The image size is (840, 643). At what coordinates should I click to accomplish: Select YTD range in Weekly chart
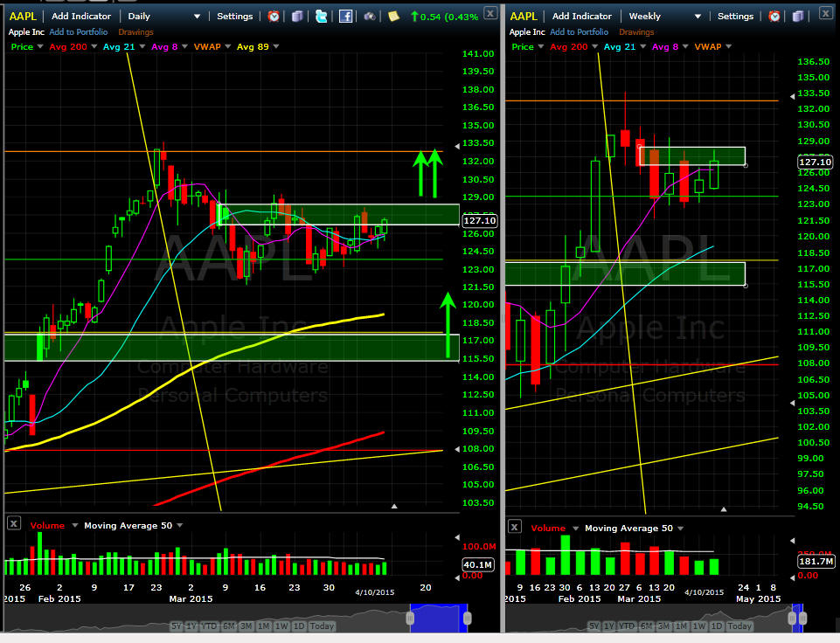[628, 626]
